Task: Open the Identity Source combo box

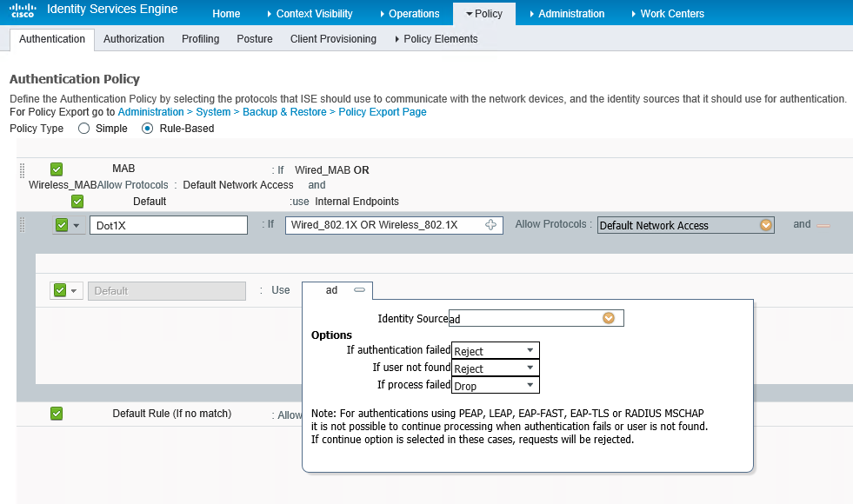Action: 536,318
